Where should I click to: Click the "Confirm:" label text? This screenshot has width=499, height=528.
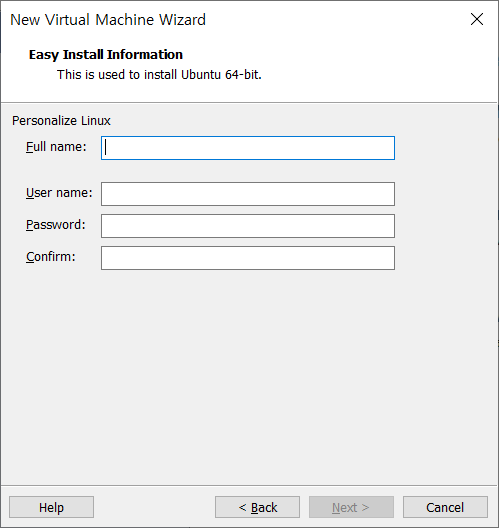(x=51, y=257)
